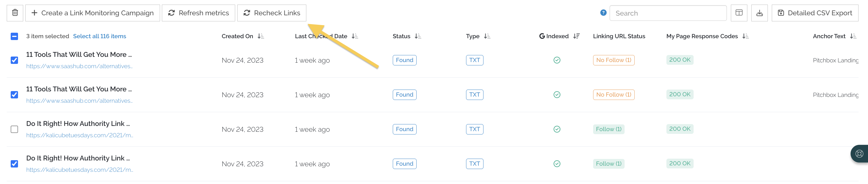Sort by the Type column sort arrow
Image resolution: width=868 pixels, height=184 pixels.
click(x=487, y=36)
